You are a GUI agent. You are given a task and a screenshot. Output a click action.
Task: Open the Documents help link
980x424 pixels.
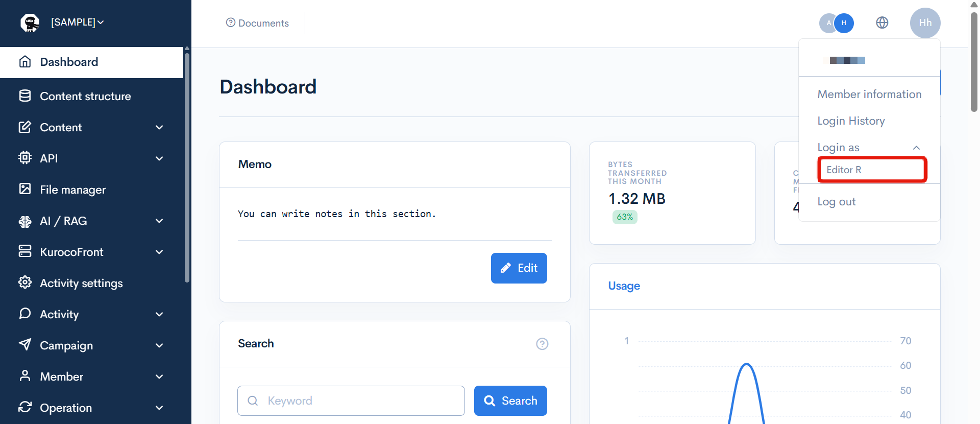(258, 23)
